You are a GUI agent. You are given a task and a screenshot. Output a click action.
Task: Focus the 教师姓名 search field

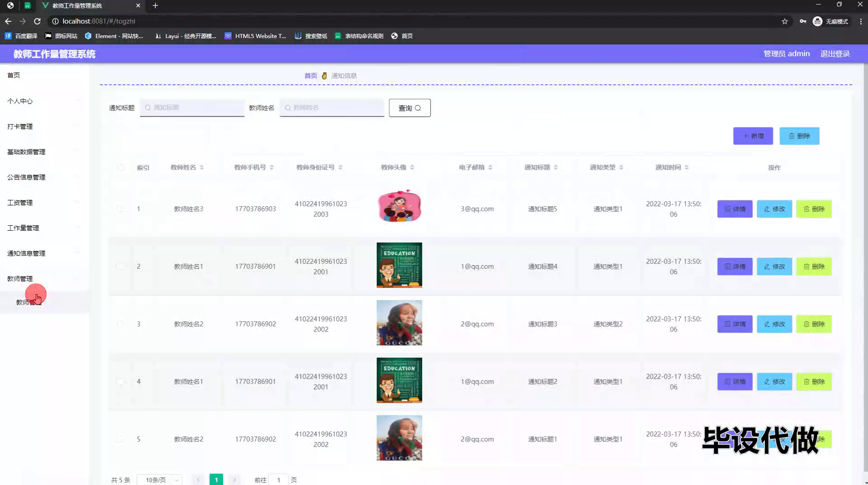tap(332, 108)
